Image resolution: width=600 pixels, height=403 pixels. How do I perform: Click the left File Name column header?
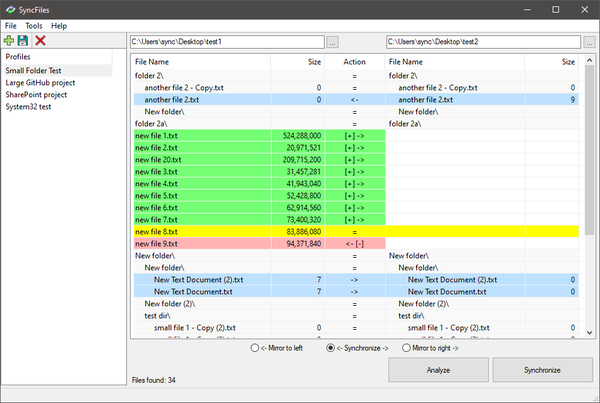pyautogui.click(x=202, y=62)
